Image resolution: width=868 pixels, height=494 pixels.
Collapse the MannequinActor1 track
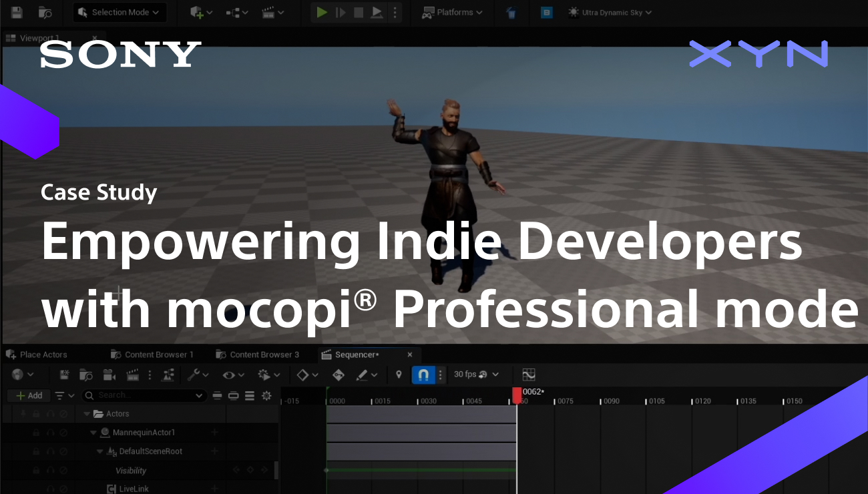[93, 433]
